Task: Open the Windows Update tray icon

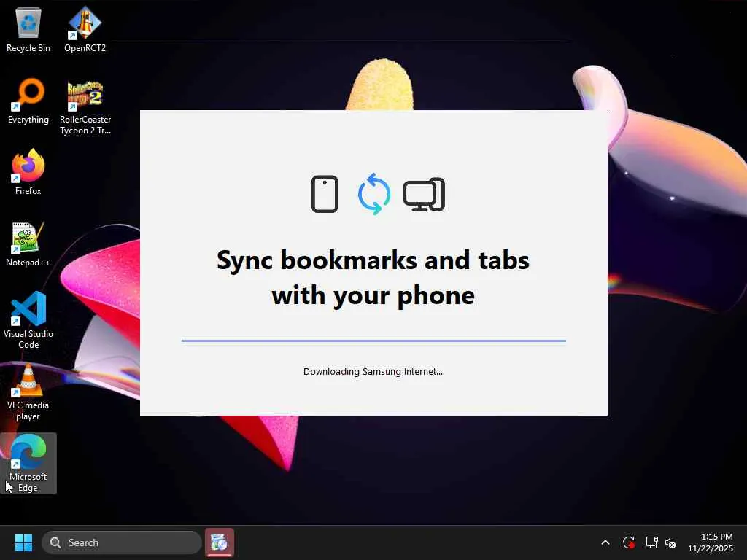Action: pyautogui.click(x=628, y=542)
